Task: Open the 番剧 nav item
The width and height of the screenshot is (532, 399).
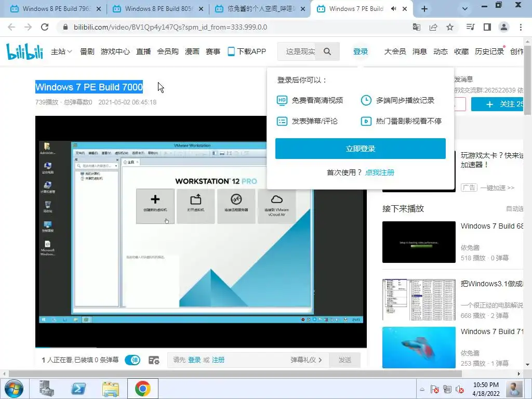Action: [x=87, y=51]
